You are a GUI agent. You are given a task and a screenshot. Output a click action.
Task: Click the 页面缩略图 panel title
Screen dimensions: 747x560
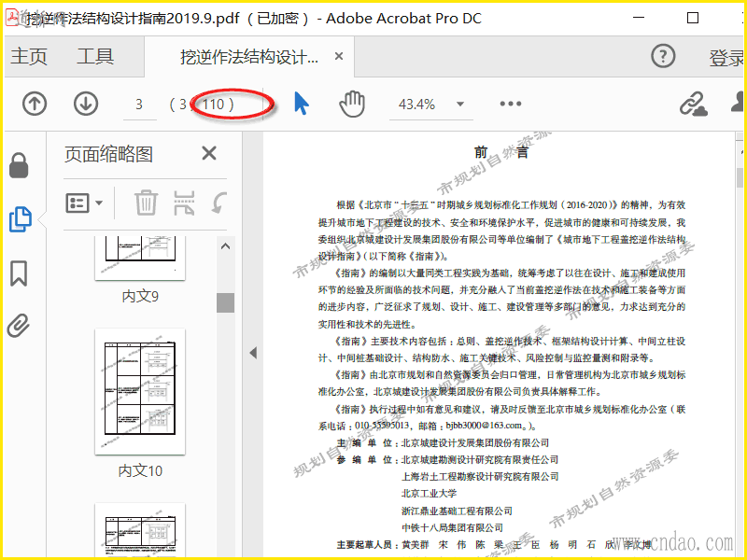(x=108, y=154)
